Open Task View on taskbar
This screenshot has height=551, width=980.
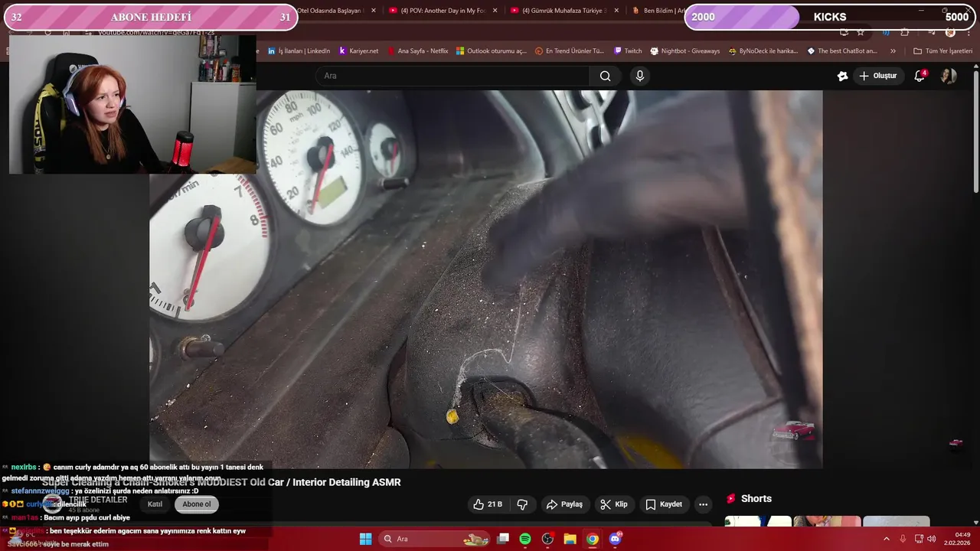coord(503,539)
